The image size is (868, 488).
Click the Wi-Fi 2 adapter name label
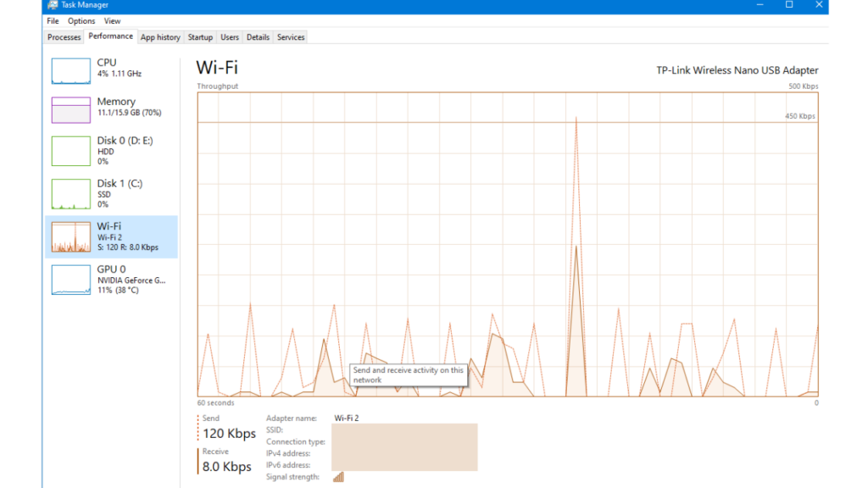(x=348, y=418)
